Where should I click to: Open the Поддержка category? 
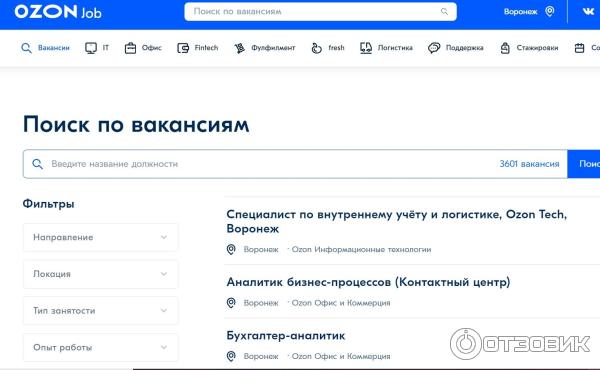456,48
